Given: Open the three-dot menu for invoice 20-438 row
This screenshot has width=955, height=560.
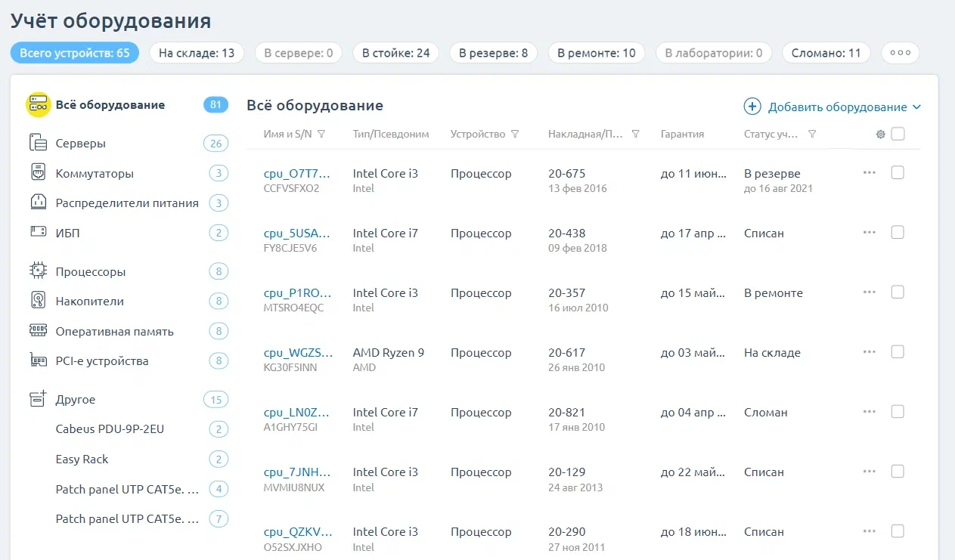Looking at the screenshot, I should tap(869, 232).
